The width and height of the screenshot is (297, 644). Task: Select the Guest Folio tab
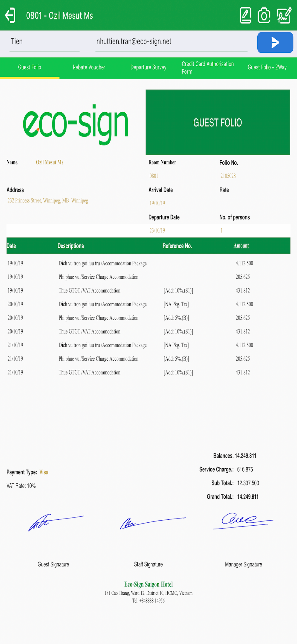[29, 67]
